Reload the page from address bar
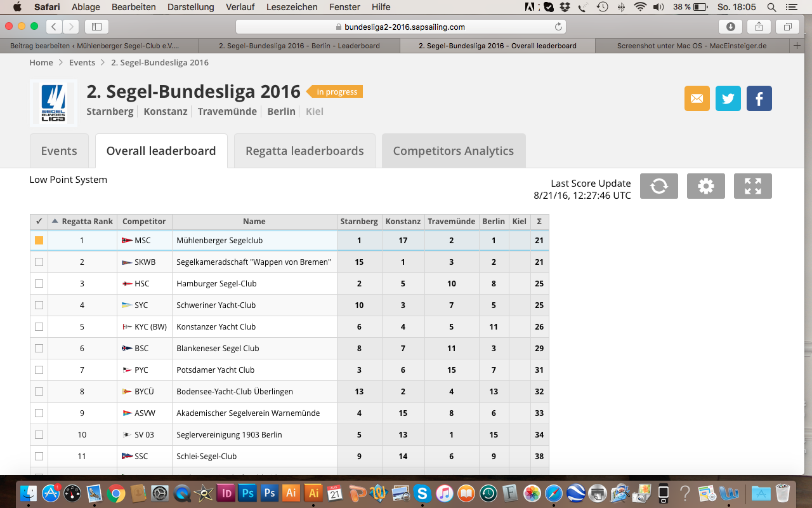 (558, 27)
